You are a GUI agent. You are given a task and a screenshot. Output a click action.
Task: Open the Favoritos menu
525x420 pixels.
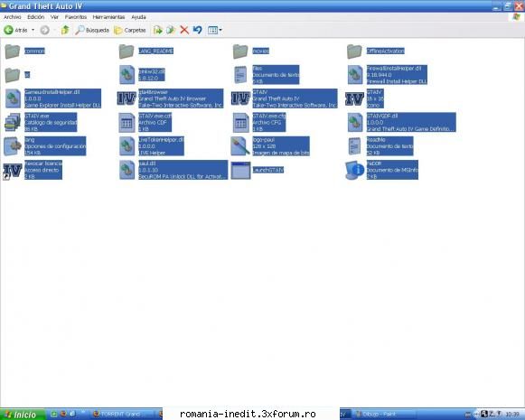point(76,17)
